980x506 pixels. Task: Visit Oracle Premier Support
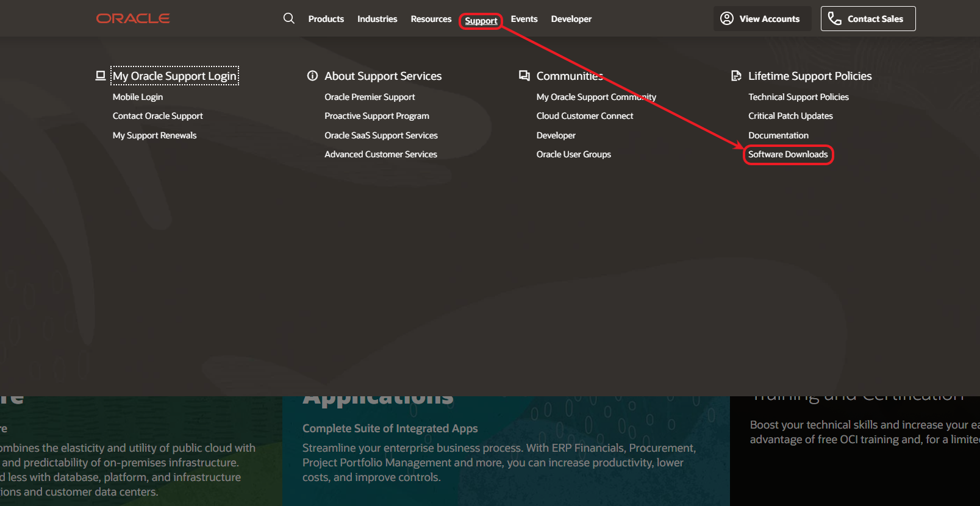pyautogui.click(x=370, y=97)
